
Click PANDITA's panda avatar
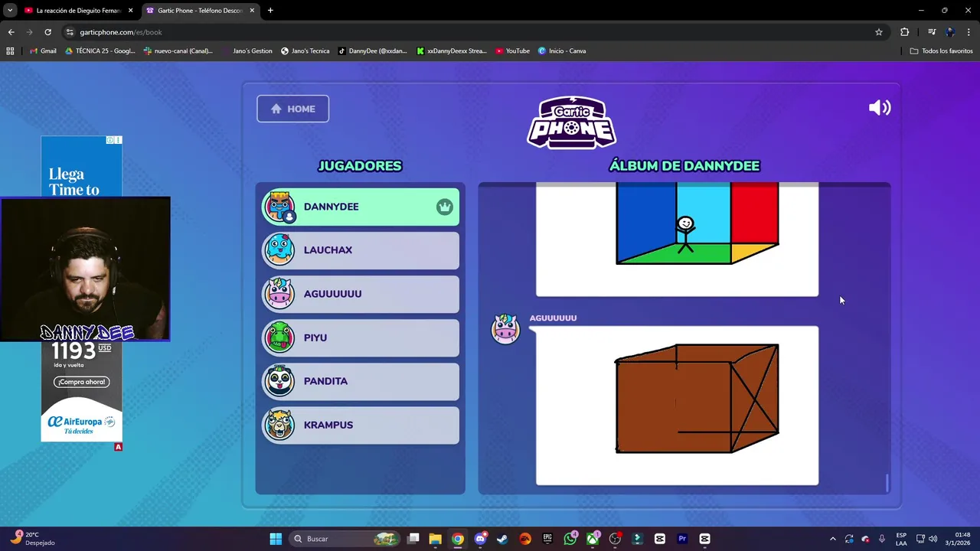279,381
